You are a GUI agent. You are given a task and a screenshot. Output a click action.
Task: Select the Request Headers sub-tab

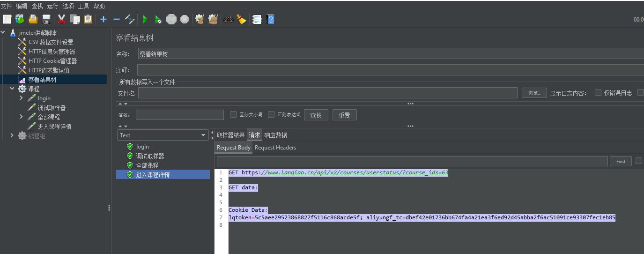point(275,148)
